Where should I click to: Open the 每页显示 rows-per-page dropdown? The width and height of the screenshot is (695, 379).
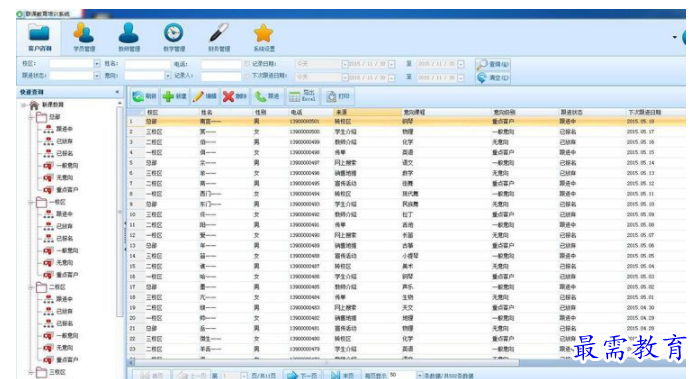[419, 375]
